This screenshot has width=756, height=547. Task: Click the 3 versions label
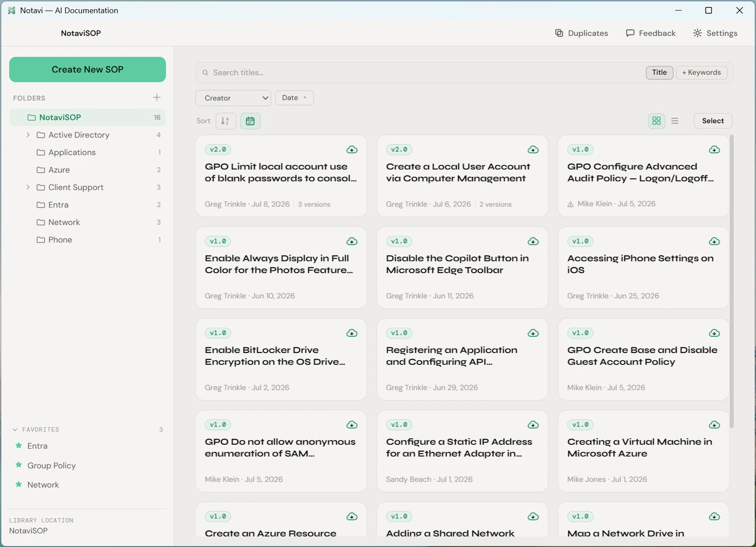(x=314, y=204)
